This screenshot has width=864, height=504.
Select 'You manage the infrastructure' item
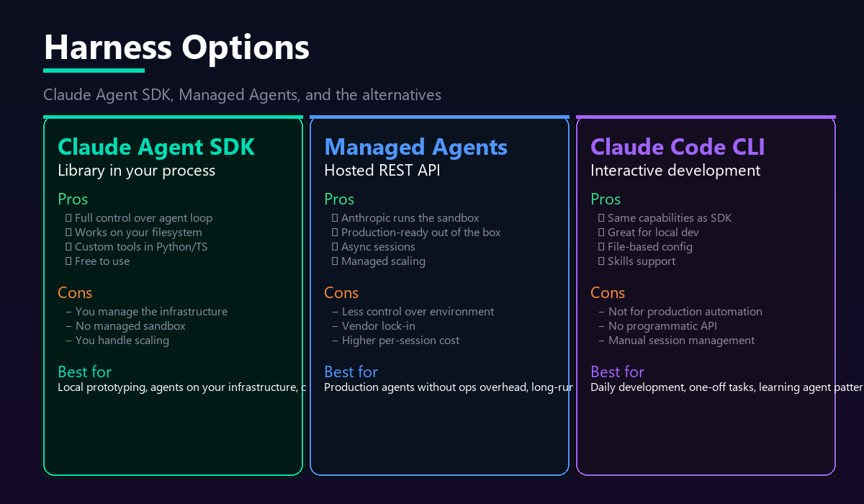146,312
